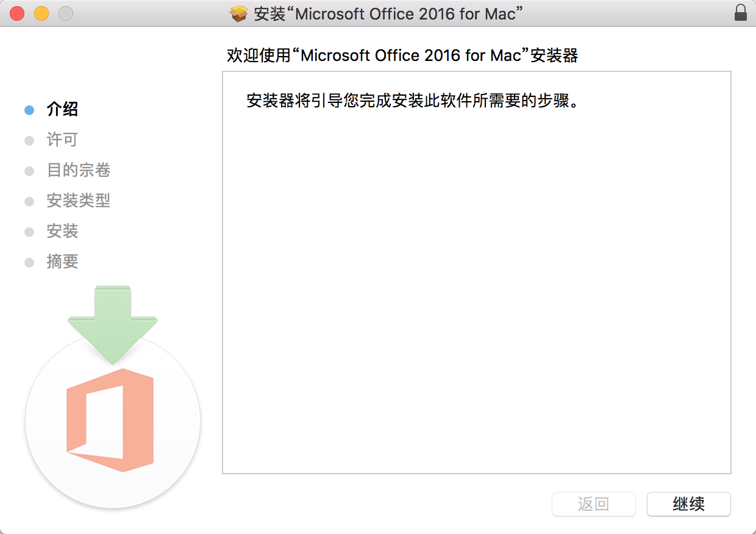Select the 安装 step in sidebar
Viewport: 756px width, 534px height.
(62, 231)
